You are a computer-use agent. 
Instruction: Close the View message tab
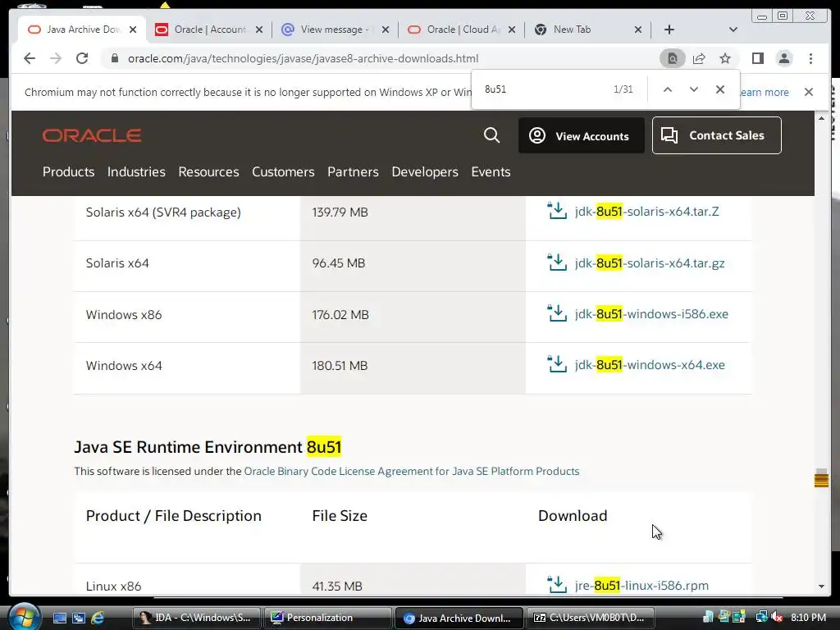(x=386, y=30)
